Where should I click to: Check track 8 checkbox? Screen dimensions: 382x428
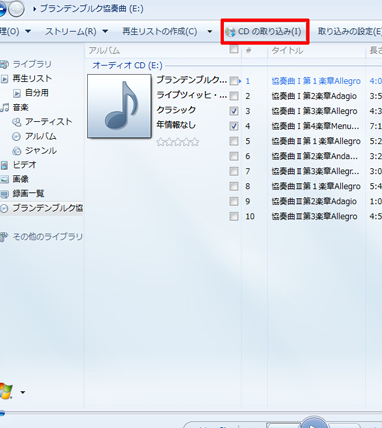pos(234,186)
